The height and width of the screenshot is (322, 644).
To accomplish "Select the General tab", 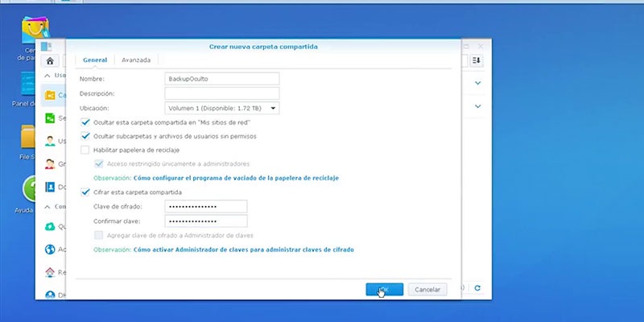I will point(95,60).
